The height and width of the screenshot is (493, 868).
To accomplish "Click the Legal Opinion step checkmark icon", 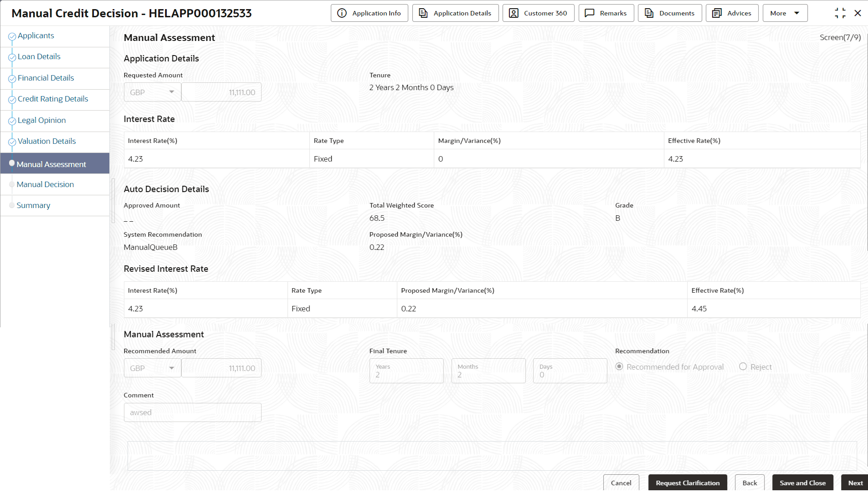I will coord(12,121).
